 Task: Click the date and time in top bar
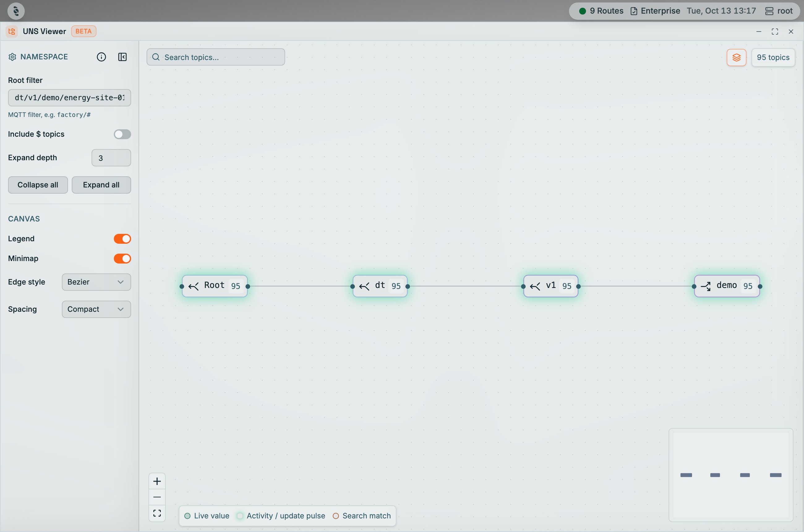coord(721,11)
